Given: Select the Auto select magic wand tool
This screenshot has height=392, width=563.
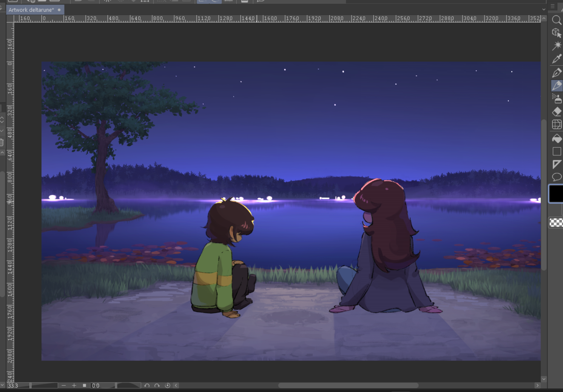Looking at the screenshot, I should tap(557, 46).
